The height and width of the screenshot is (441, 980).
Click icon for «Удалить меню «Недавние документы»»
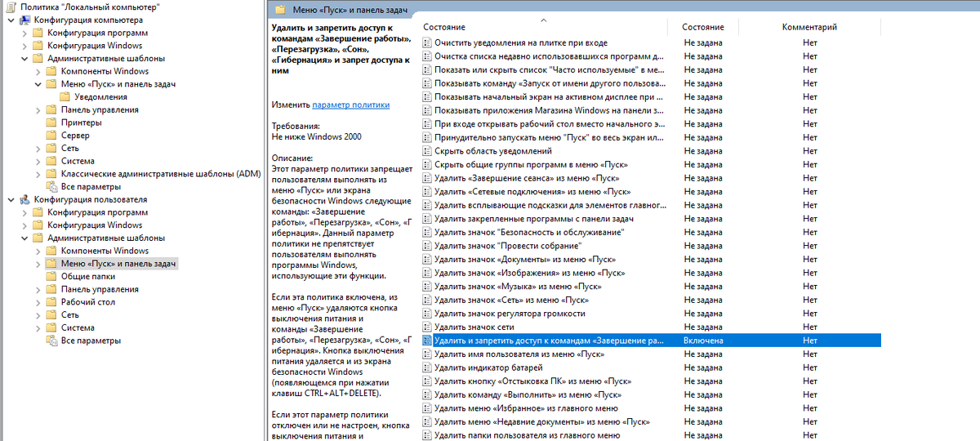(426, 421)
